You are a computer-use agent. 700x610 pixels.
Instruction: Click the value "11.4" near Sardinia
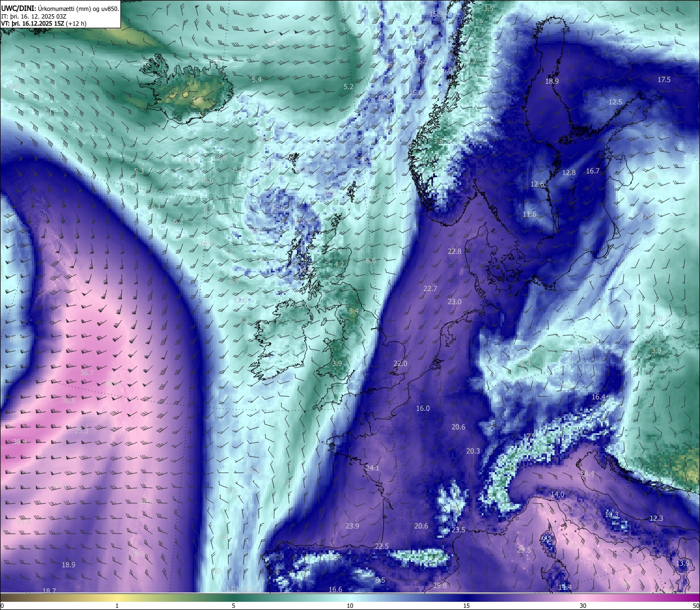[565, 587]
